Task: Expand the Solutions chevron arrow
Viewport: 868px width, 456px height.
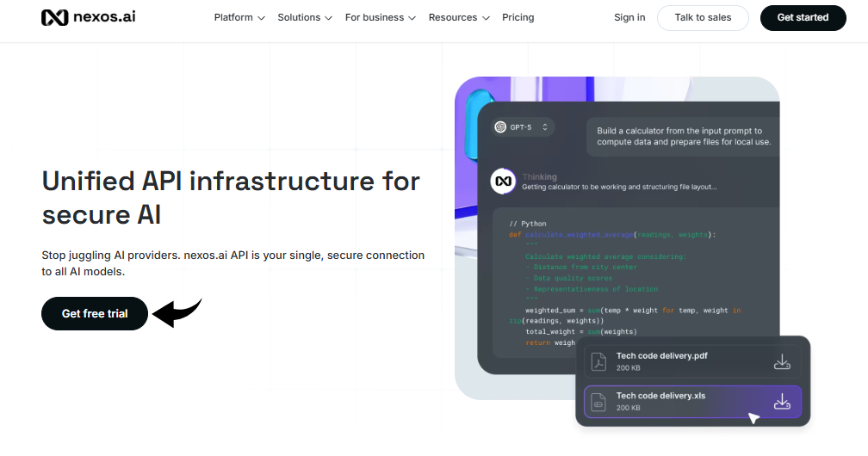Action: pyautogui.click(x=328, y=18)
